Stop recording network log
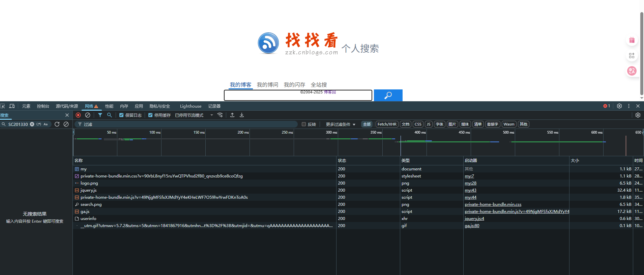 (78, 115)
